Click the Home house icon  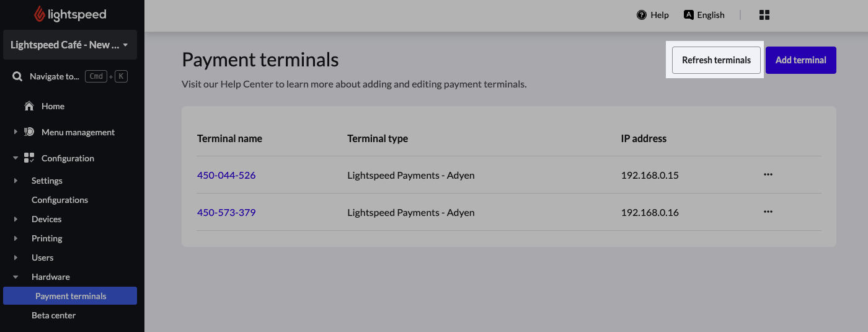click(29, 106)
